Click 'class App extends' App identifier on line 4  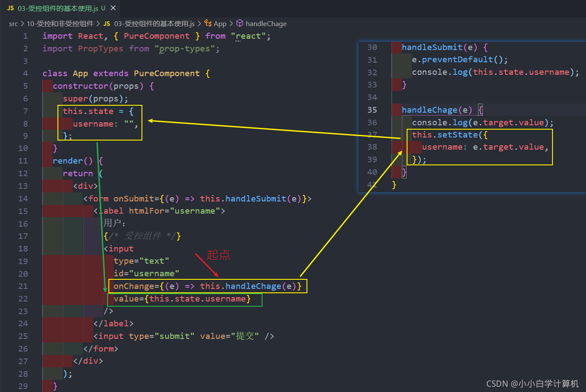(80, 74)
